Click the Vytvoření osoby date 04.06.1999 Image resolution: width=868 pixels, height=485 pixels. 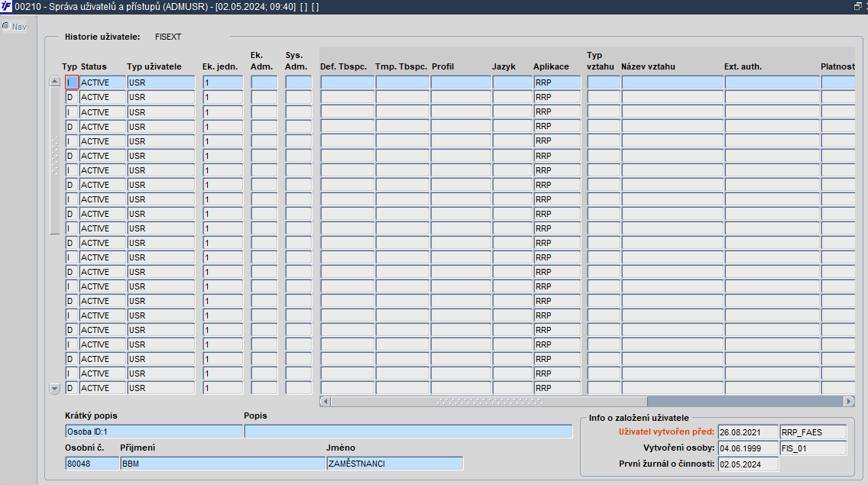748,448
